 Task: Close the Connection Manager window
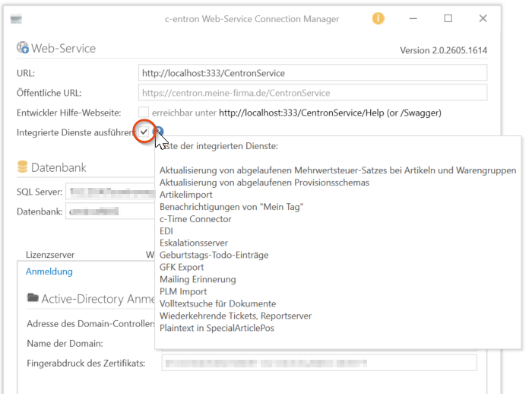click(483, 18)
